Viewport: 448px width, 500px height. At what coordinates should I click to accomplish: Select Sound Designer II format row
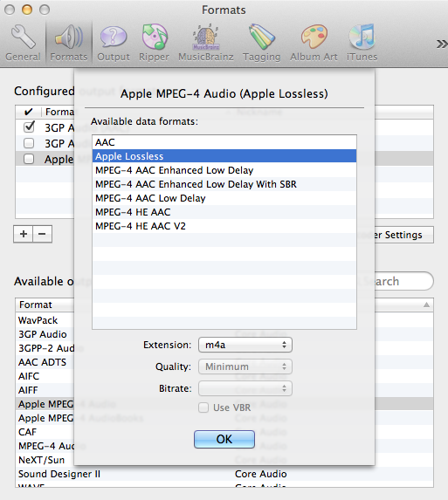point(224,474)
